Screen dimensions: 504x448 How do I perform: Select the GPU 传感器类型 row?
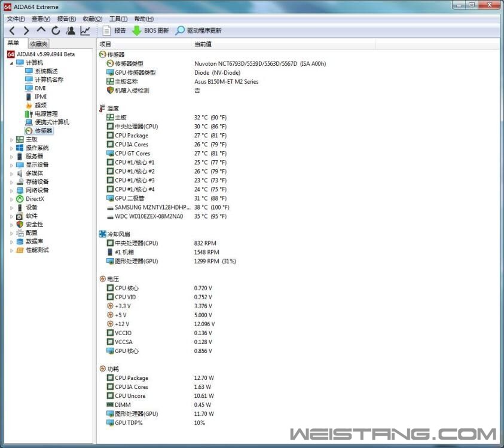click(173, 73)
